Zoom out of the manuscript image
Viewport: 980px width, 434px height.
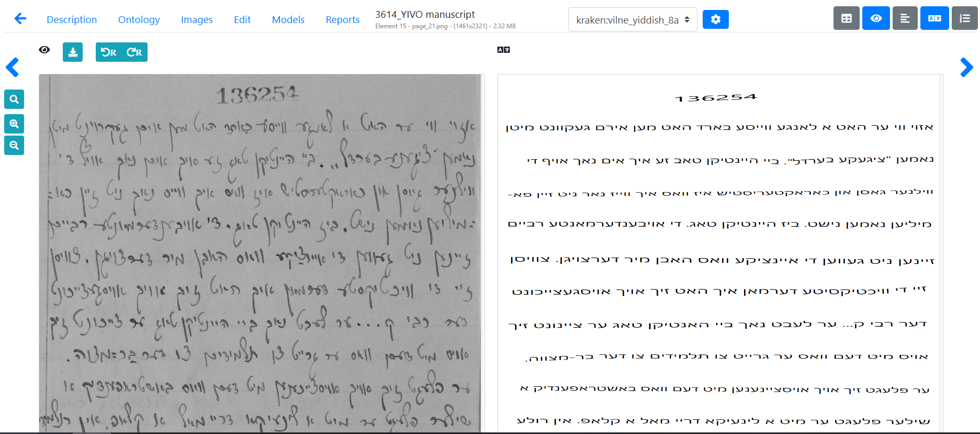coord(14,146)
